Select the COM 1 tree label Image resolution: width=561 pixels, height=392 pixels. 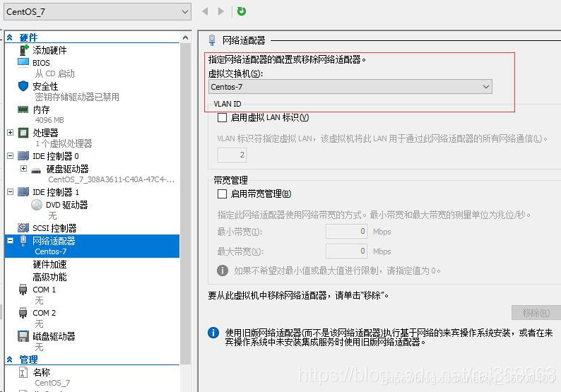point(45,290)
